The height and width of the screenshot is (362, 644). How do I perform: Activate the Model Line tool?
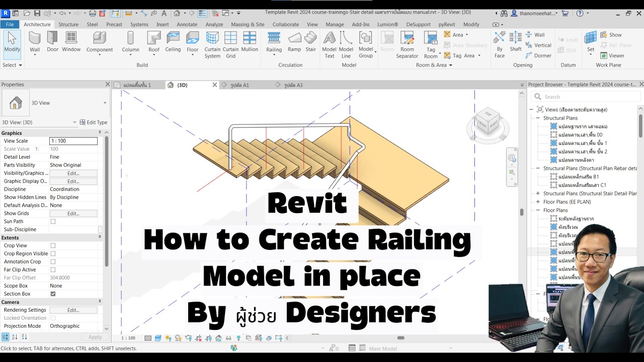point(346,45)
